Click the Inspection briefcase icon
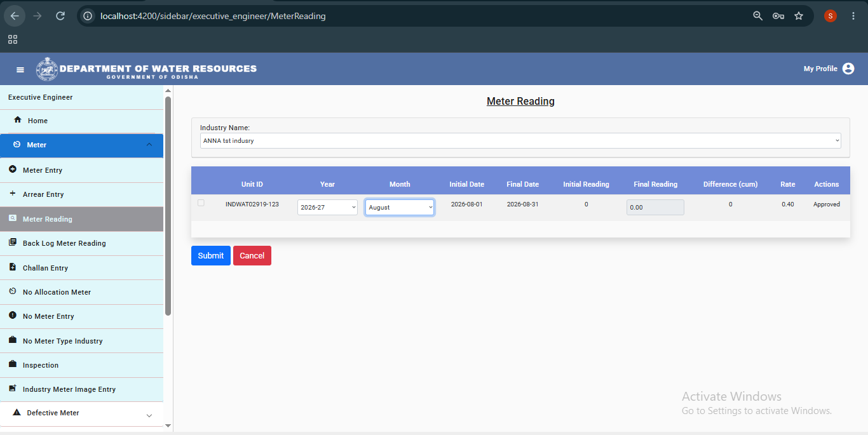This screenshot has width=868, height=435. (13, 365)
